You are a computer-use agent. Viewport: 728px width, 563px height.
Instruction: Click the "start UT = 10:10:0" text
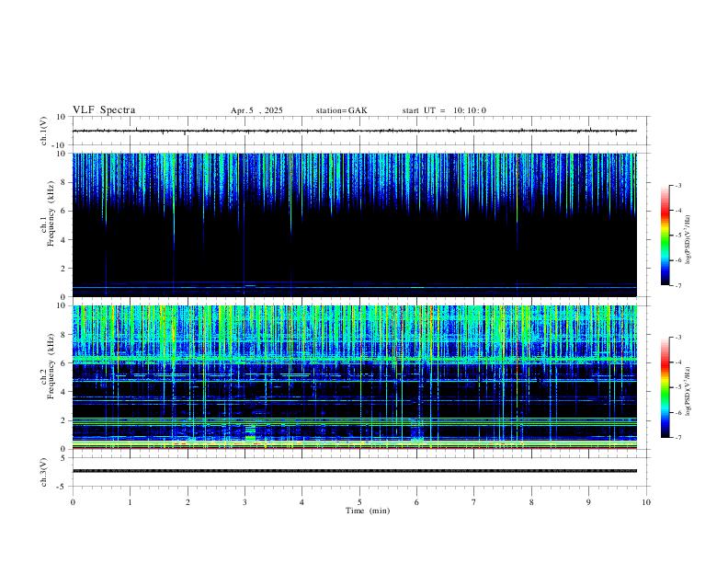pyautogui.click(x=444, y=110)
